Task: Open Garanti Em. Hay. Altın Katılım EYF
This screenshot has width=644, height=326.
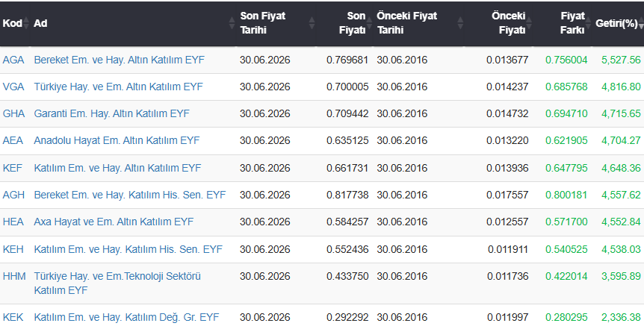Action: (112, 113)
